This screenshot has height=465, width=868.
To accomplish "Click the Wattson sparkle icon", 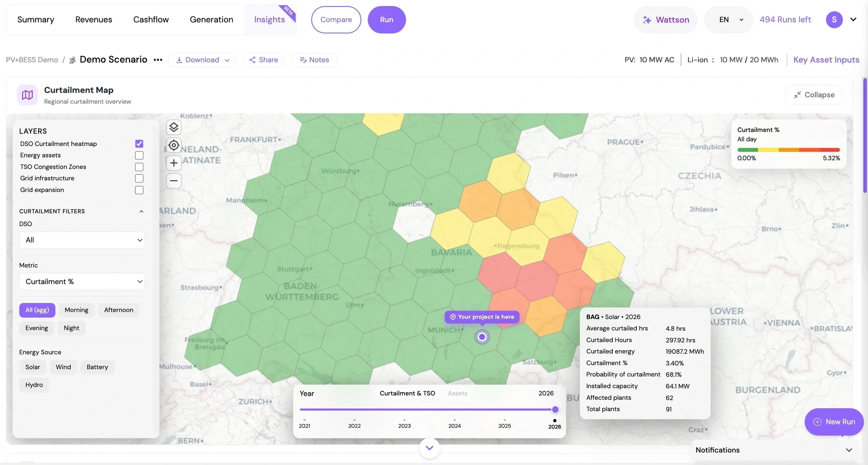I will 647,20.
